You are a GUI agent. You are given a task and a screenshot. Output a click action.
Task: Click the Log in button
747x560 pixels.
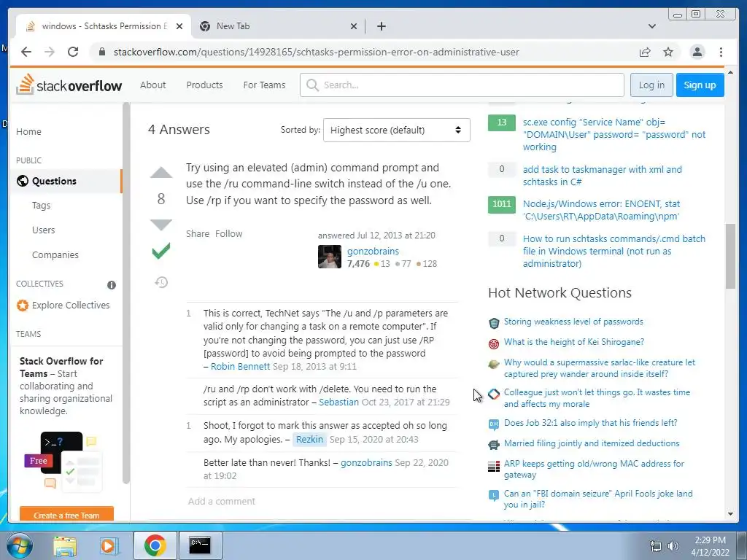coord(651,85)
